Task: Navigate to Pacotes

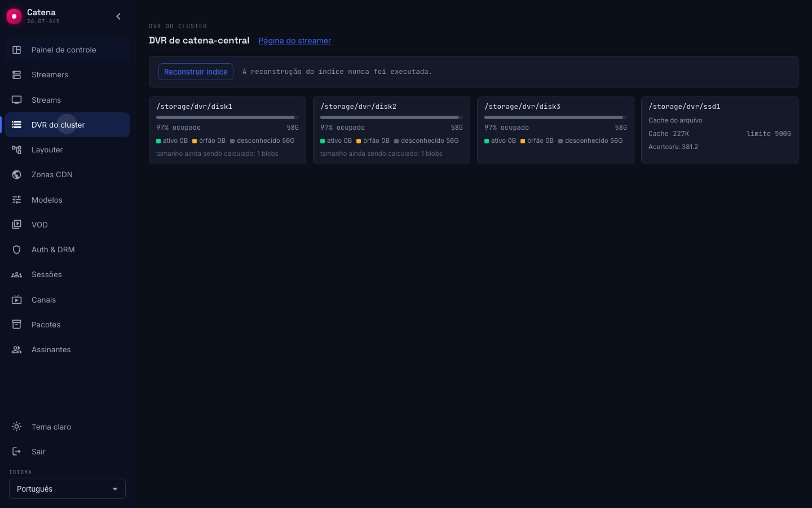Action: (x=67, y=325)
